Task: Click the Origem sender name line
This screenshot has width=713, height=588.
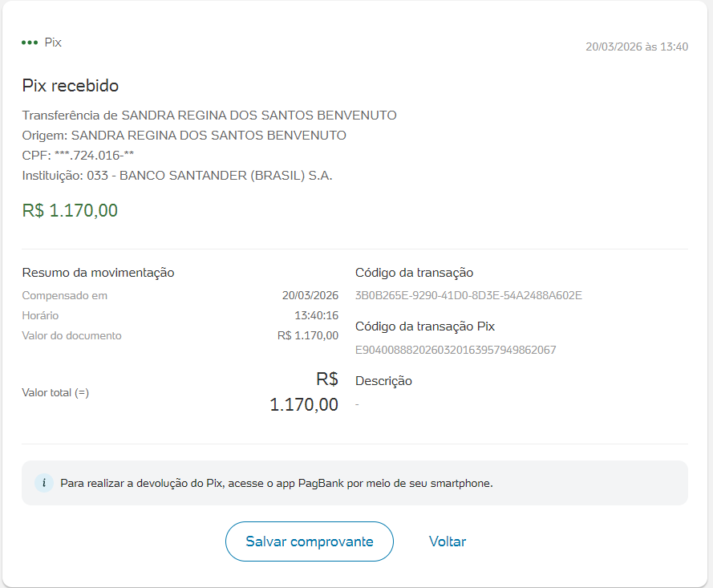Action: click(184, 136)
